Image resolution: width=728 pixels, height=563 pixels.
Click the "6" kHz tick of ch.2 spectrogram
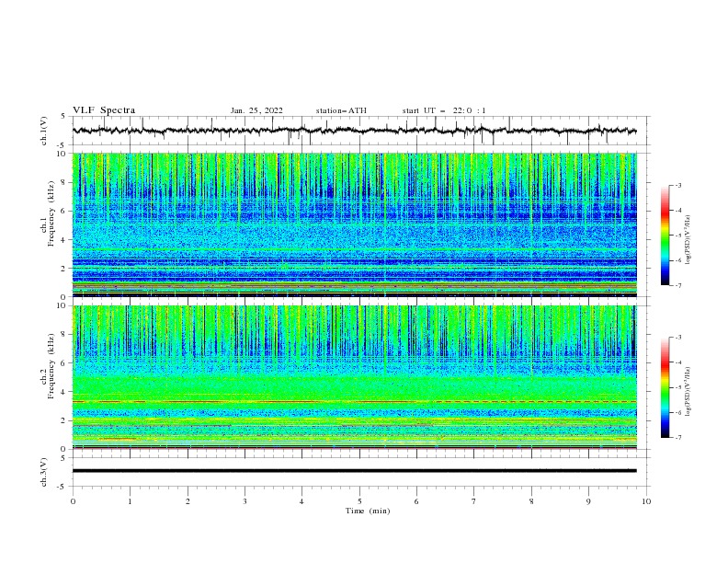pyautogui.click(x=65, y=363)
